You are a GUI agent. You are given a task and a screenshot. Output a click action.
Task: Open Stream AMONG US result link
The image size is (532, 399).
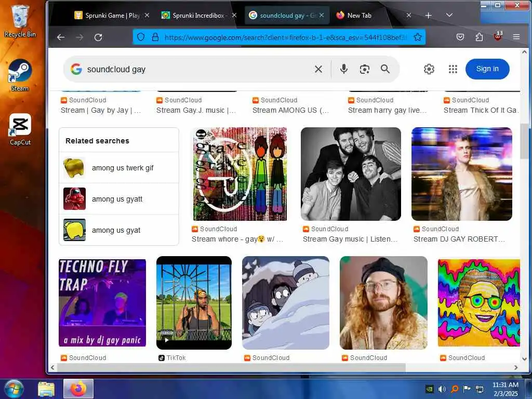tap(290, 110)
